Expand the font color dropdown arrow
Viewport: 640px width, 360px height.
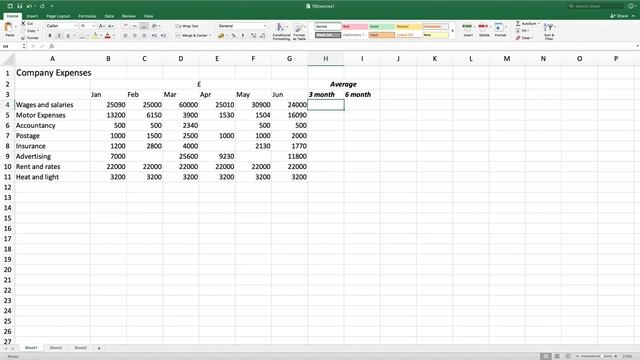pos(113,36)
